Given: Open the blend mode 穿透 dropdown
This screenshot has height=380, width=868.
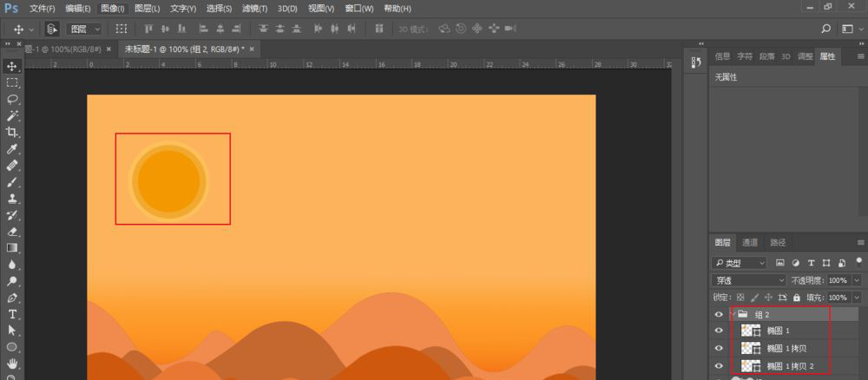Looking at the screenshot, I should click(747, 280).
